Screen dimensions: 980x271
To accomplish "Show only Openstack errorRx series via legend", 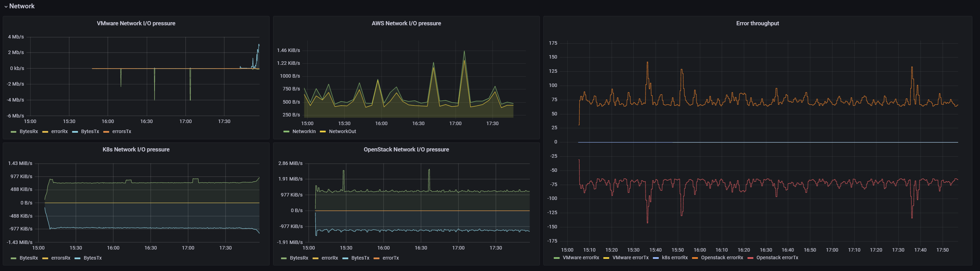I will [722, 258].
